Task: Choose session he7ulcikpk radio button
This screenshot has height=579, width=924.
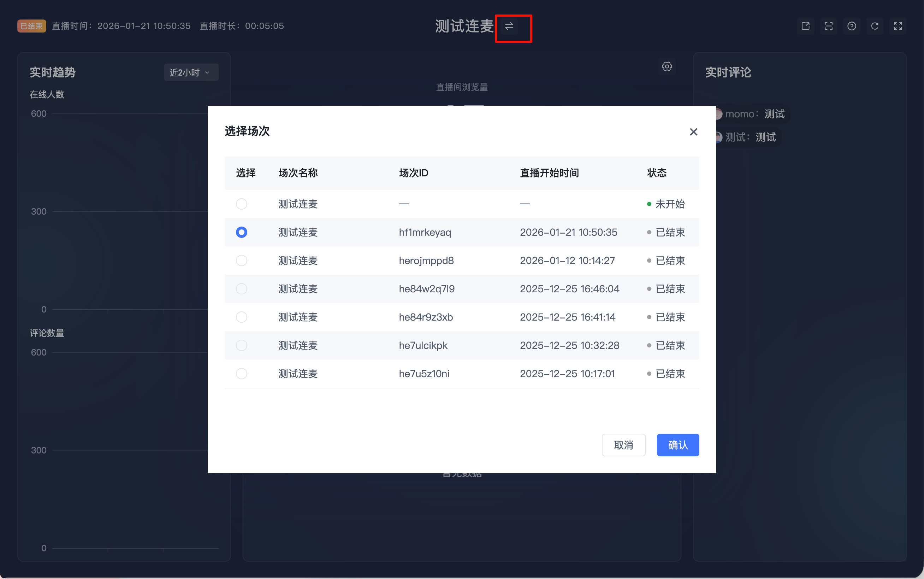Action: [242, 345]
